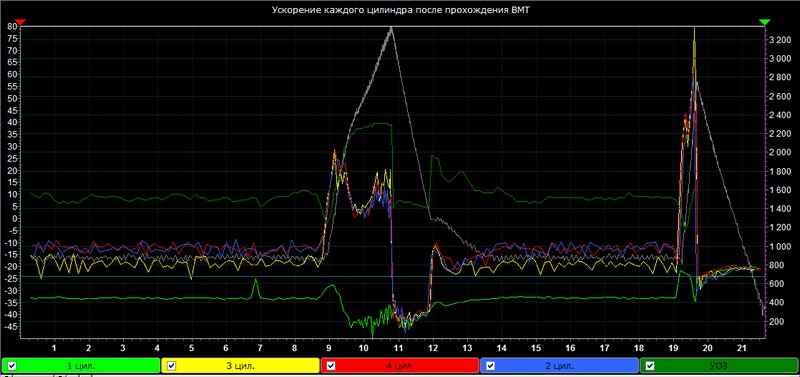Viewport: 800px width, 377px height.
Task: Click the 10 tick on time axis
Action: (x=363, y=348)
